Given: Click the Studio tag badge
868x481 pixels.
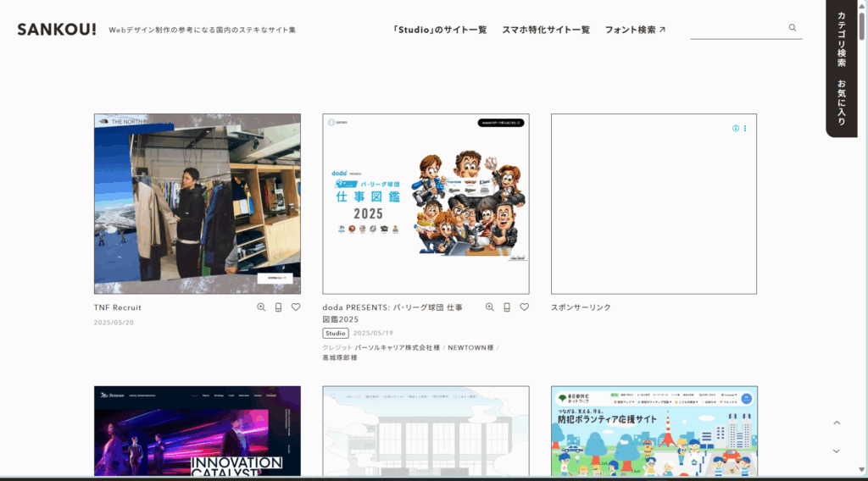Looking at the screenshot, I should click(x=336, y=334).
